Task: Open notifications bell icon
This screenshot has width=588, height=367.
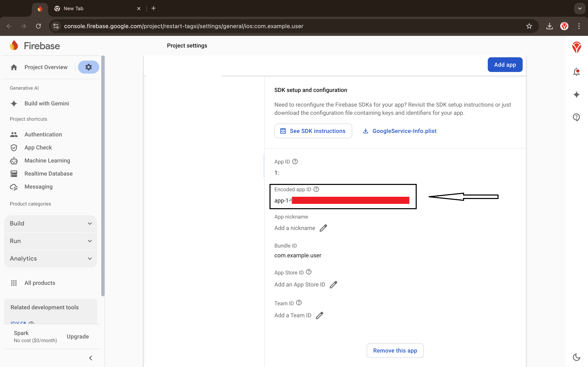Action: tap(576, 72)
